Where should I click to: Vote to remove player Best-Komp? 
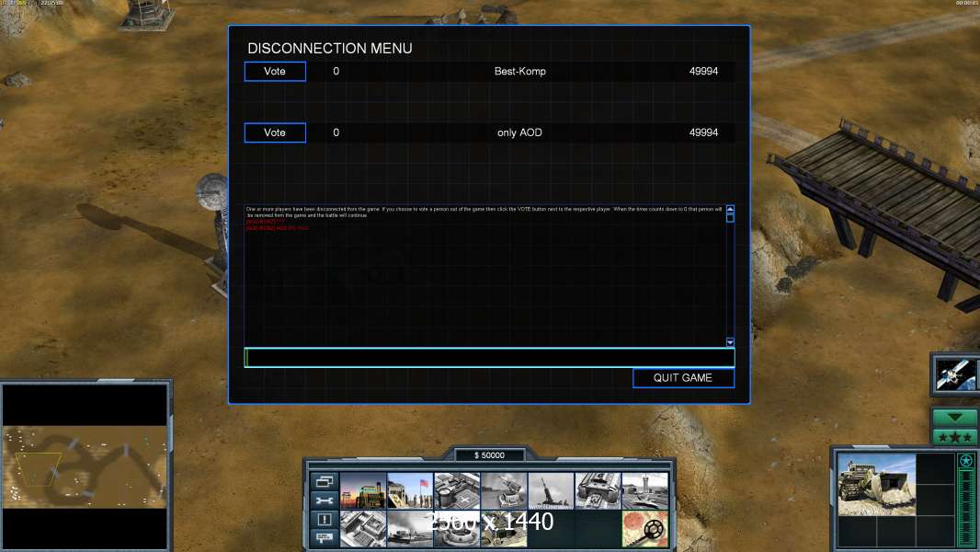275,71
